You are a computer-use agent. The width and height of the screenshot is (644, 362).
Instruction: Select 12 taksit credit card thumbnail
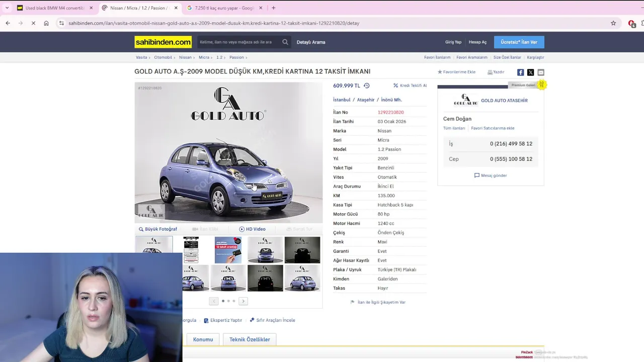click(228, 250)
